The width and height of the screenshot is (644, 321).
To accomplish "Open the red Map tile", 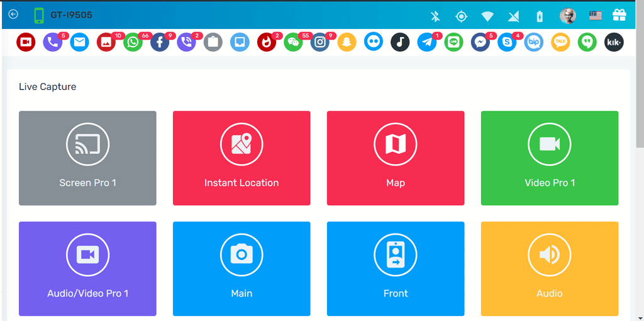I will point(396,158).
